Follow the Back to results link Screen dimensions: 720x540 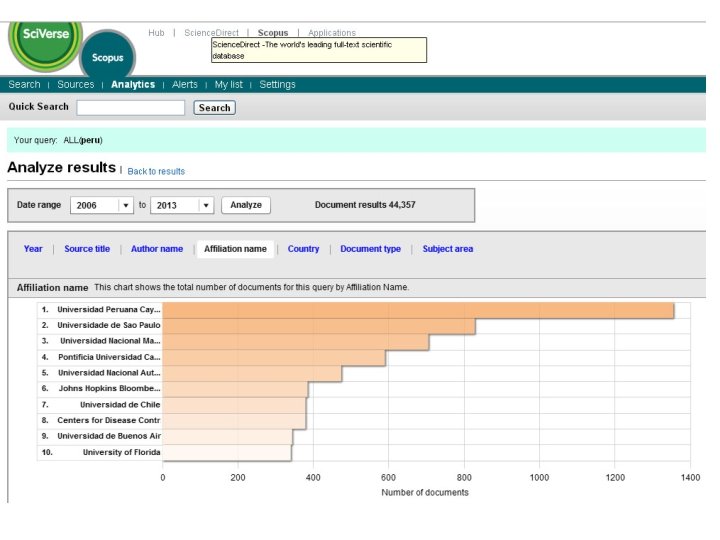(156, 171)
